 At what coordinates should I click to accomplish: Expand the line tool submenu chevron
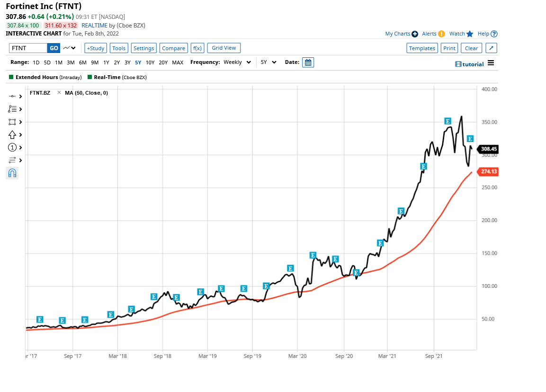(20, 97)
